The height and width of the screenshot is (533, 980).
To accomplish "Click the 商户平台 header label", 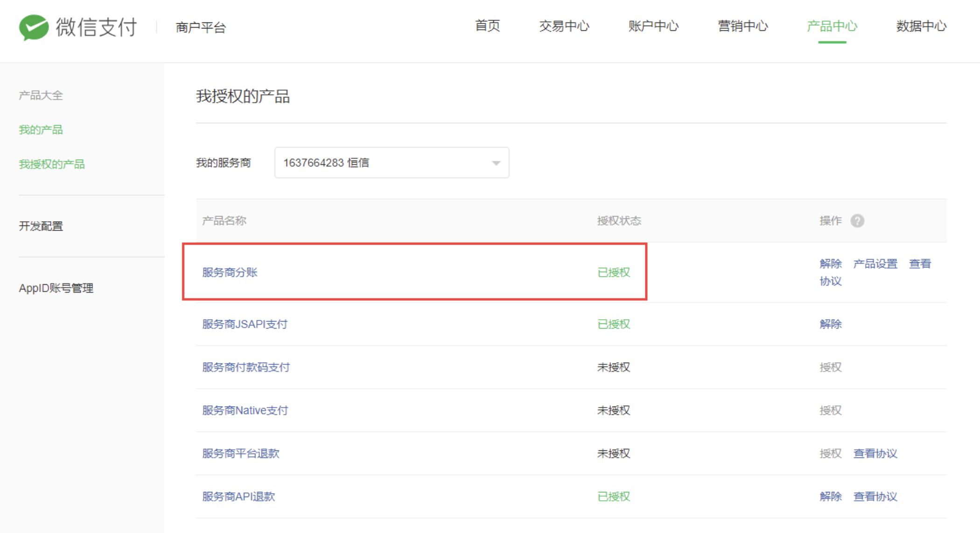I will (201, 28).
